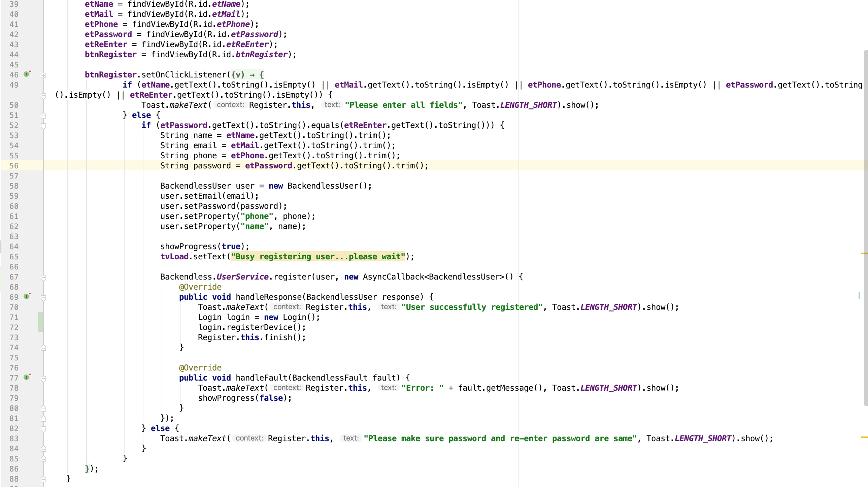Click line number 56 in the gutter
Screen dimensions: 868x487
pyautogui.click(x=14, y=166)
